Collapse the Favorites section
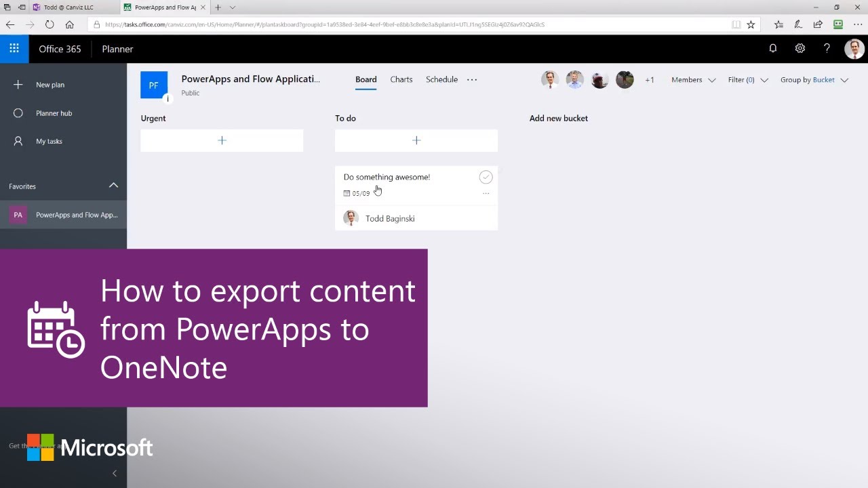868x488 pixels. point(113,185)
